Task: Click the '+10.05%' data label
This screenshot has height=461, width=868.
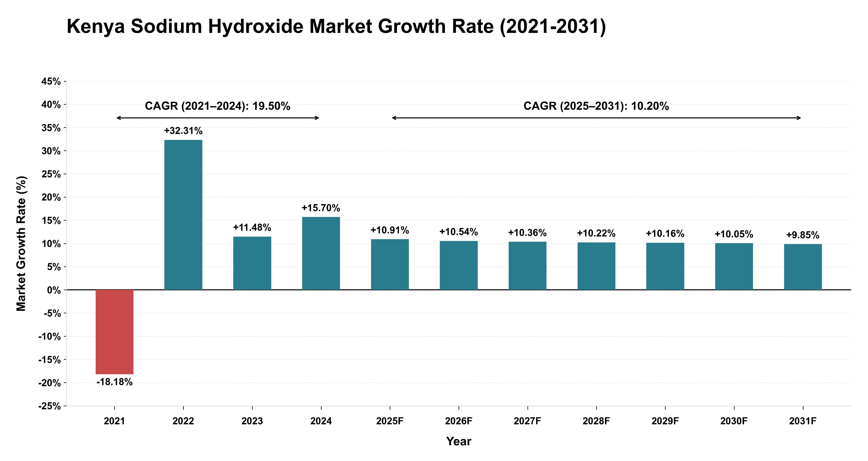Action: pos(734,234)
